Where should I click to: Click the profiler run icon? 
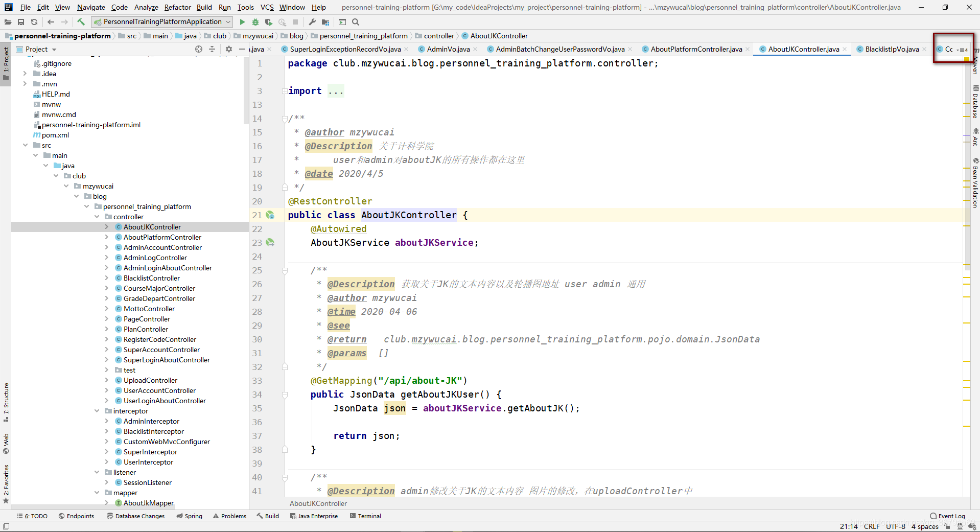click(x=282, y=22)
